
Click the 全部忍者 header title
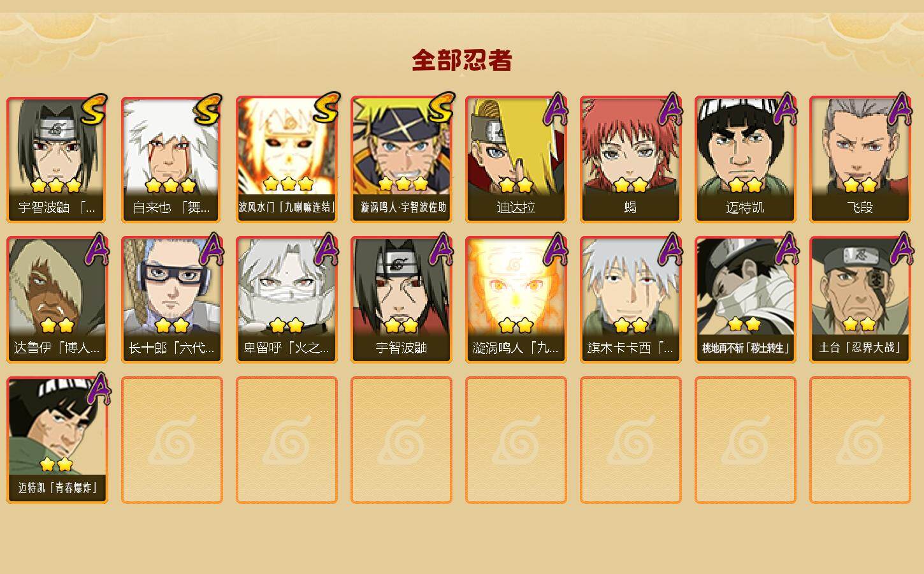pos(462,60)
